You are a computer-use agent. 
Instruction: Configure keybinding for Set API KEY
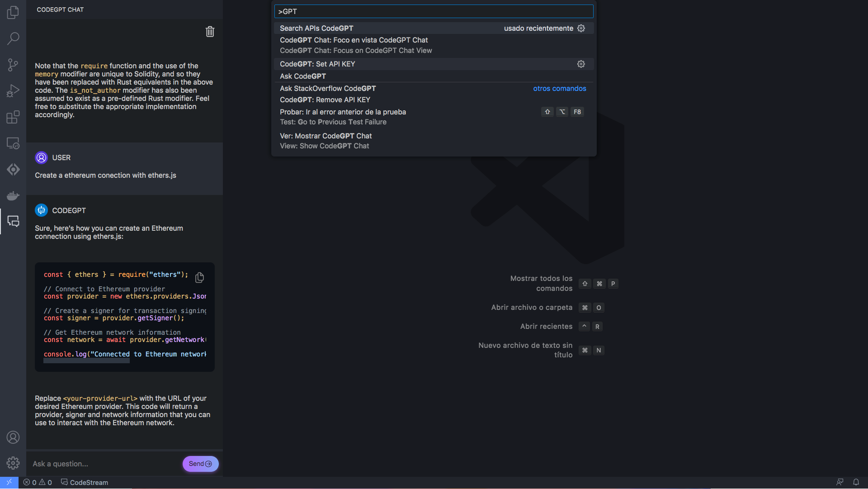(x=581, y=64)
